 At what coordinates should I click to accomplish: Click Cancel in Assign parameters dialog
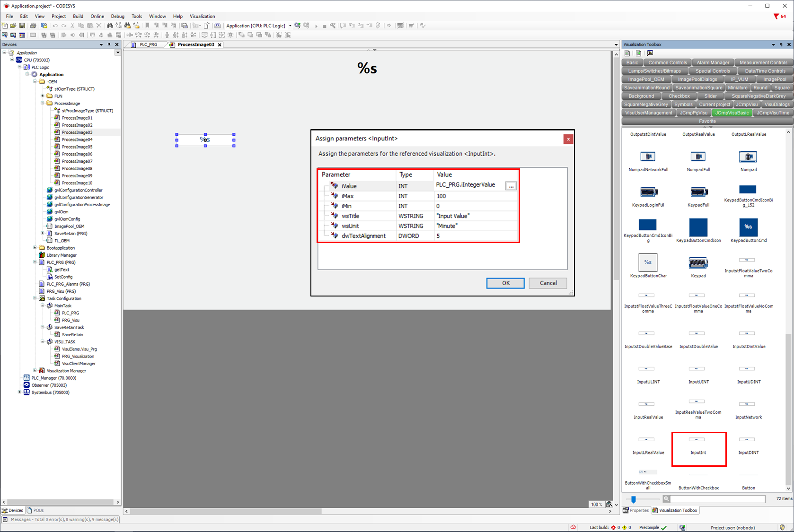click(x=548, y=283)
